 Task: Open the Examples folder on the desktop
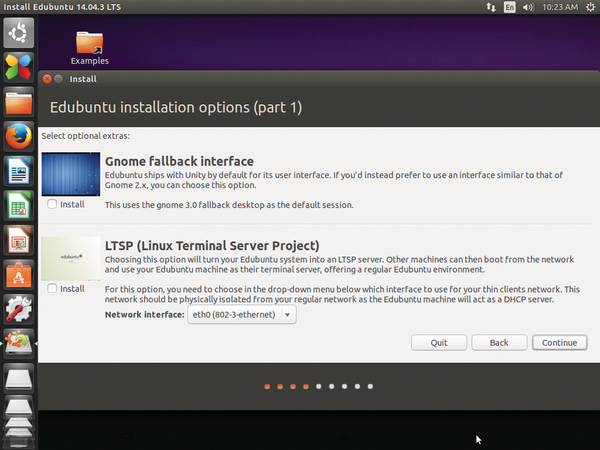click(x=90, y=48)
